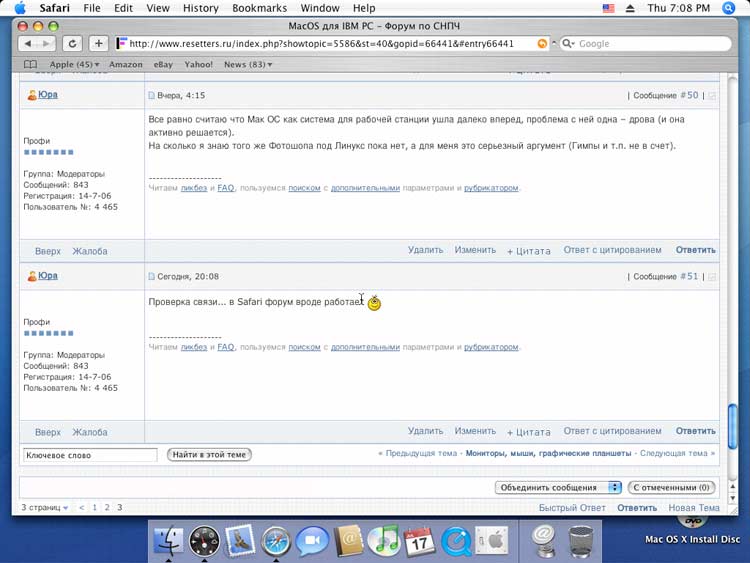Image resolution: width=750 pixels, height=563 pixels.
Task: Click the Найти в этой теме button
Action: [x=209, y=454]
